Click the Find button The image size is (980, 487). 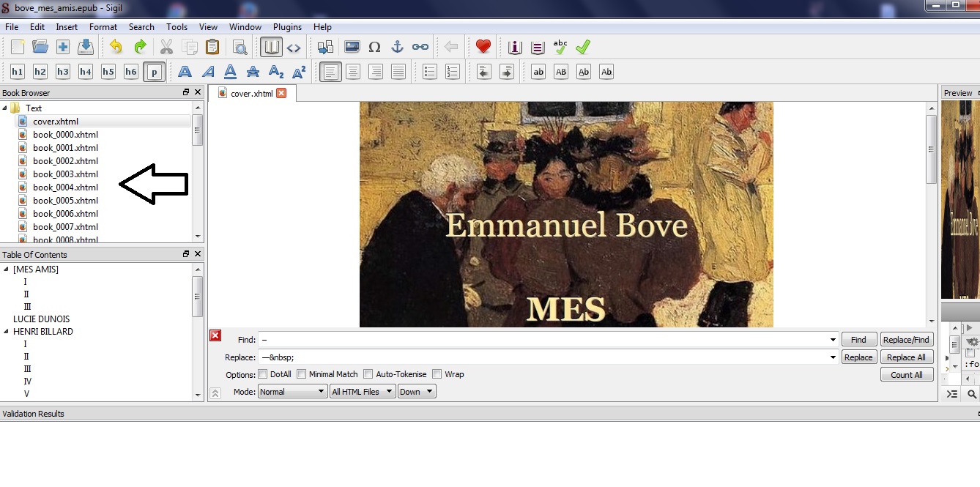coord(858,340)
